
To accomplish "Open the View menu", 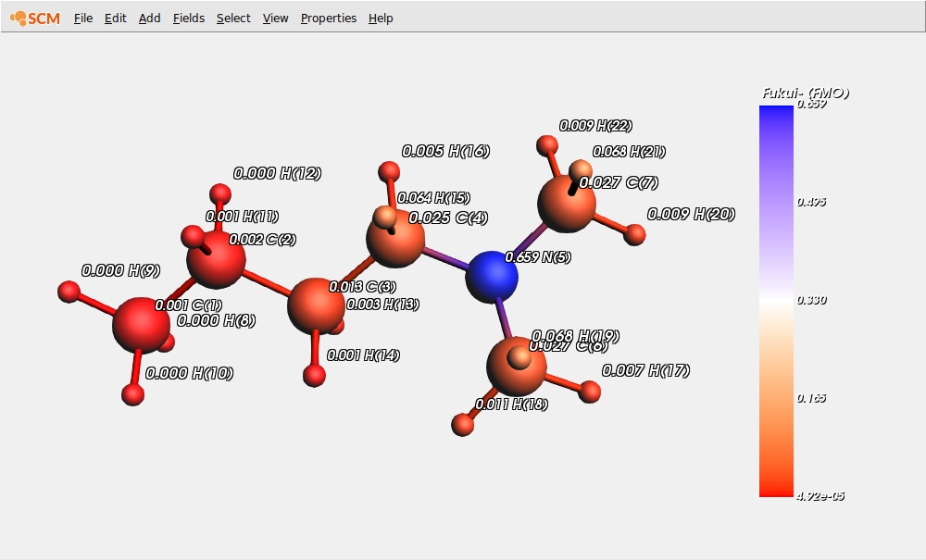I will (275, 18).
